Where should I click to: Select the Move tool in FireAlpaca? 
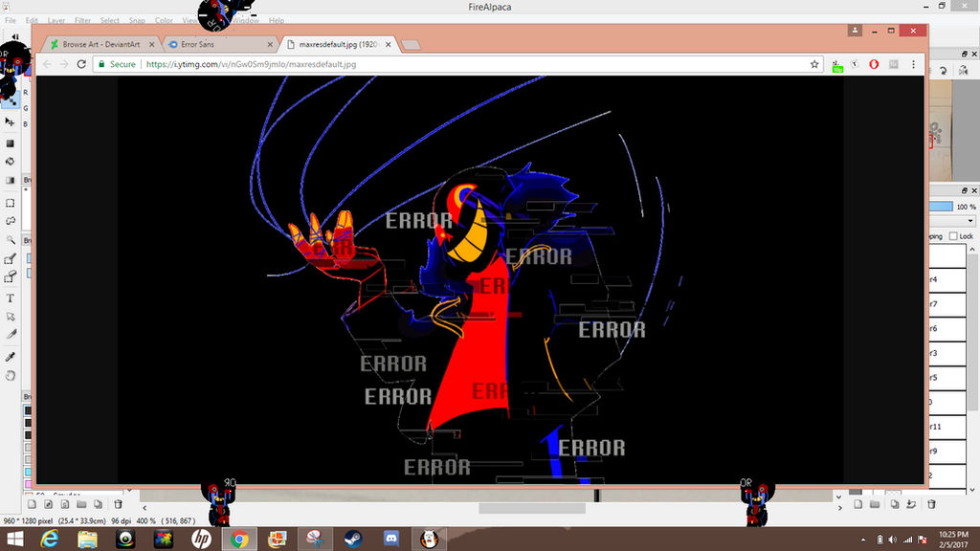(10, 121)
